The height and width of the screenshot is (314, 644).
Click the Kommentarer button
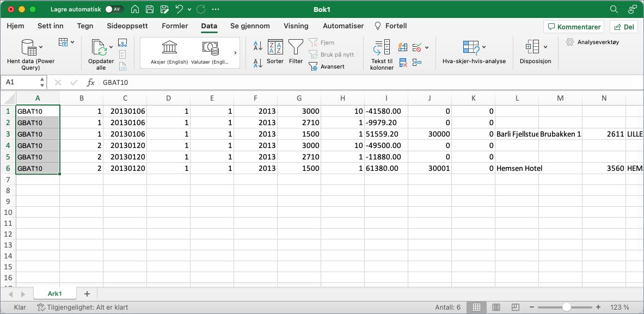click(x=574, y=27)
